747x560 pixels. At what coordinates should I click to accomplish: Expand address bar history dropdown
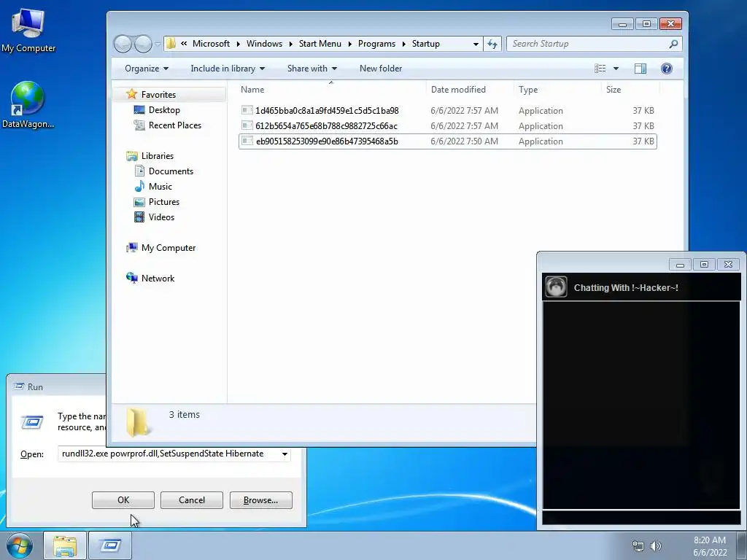coord(476,44)
